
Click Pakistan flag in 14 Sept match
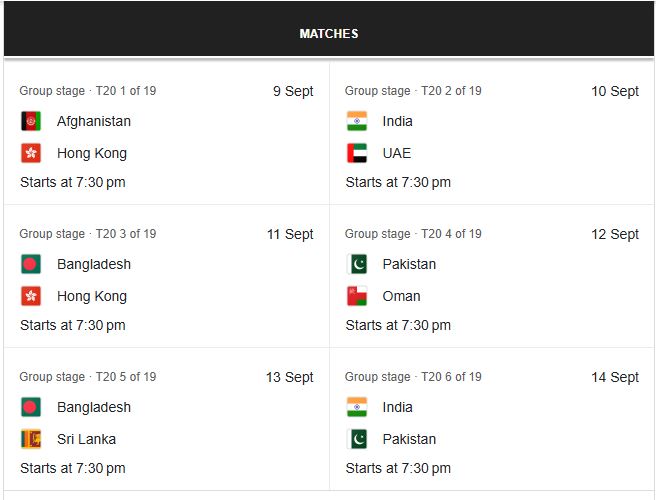(x=357, y=439)
